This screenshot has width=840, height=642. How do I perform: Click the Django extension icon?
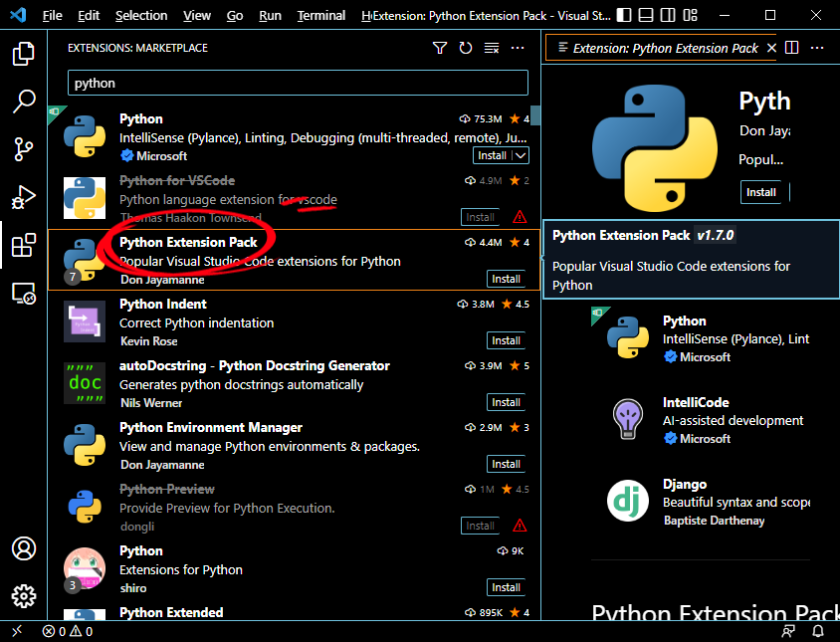[627, 501]
